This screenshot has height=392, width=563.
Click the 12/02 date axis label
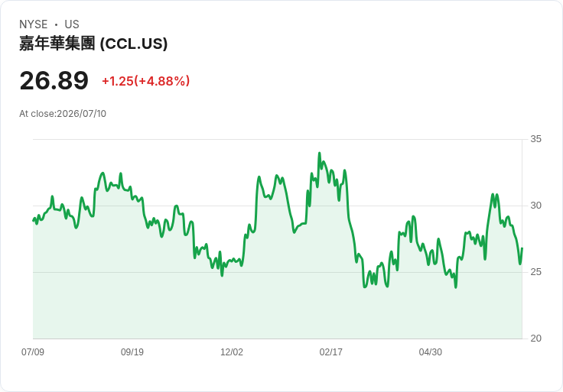point(232,352)
